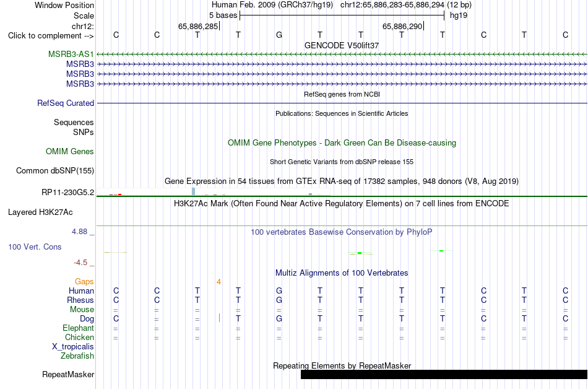Viewport: 588px width, 389px height.
Task: Click the H3K27Ac Mark ENCODE track title
Action: tap(342, 204)
